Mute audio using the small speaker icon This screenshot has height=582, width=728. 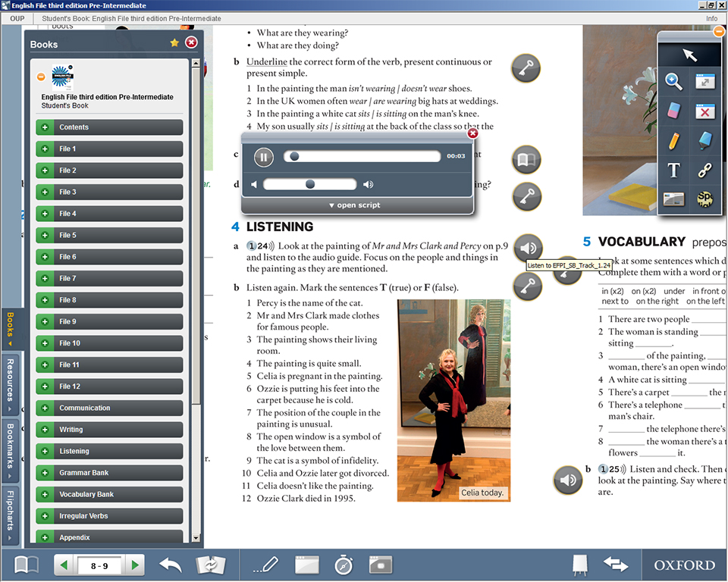[x=255, y=184]
